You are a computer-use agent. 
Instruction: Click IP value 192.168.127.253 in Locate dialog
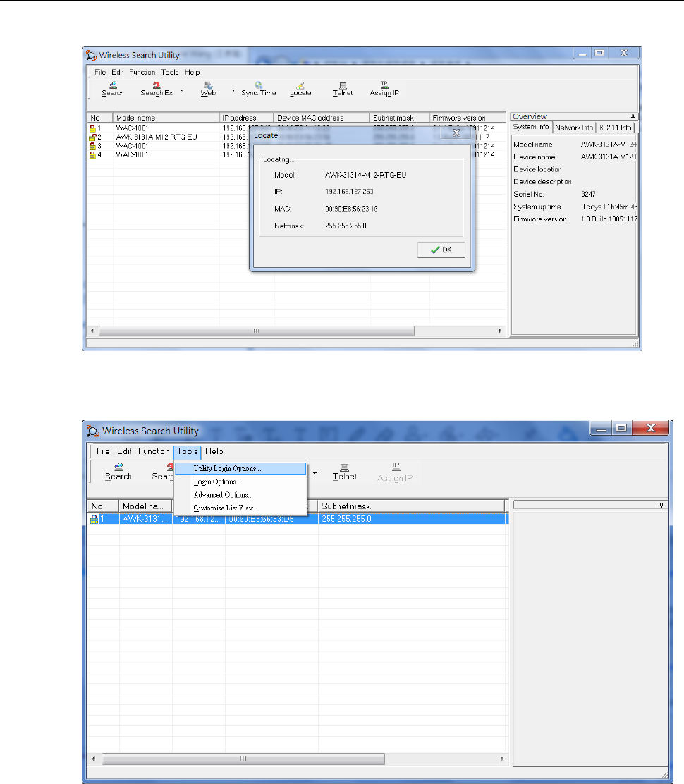pyautogui.click(x=350, y=192)
